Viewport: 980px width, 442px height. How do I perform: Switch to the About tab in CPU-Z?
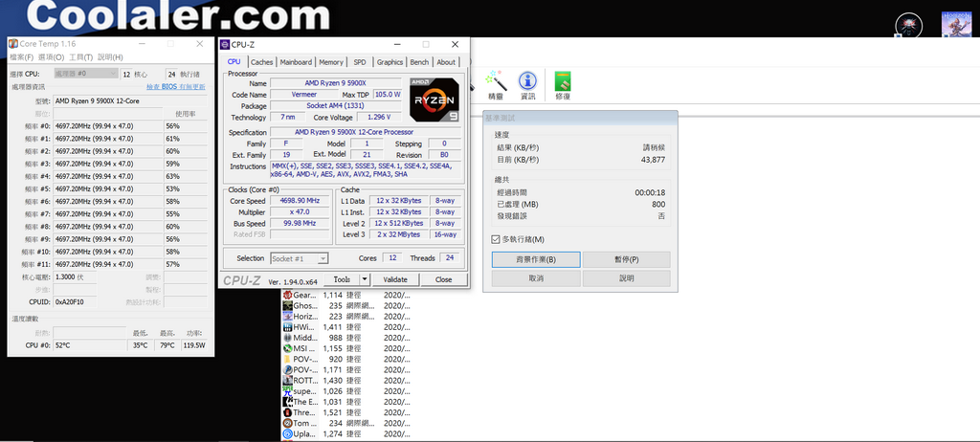pos(446,62)
